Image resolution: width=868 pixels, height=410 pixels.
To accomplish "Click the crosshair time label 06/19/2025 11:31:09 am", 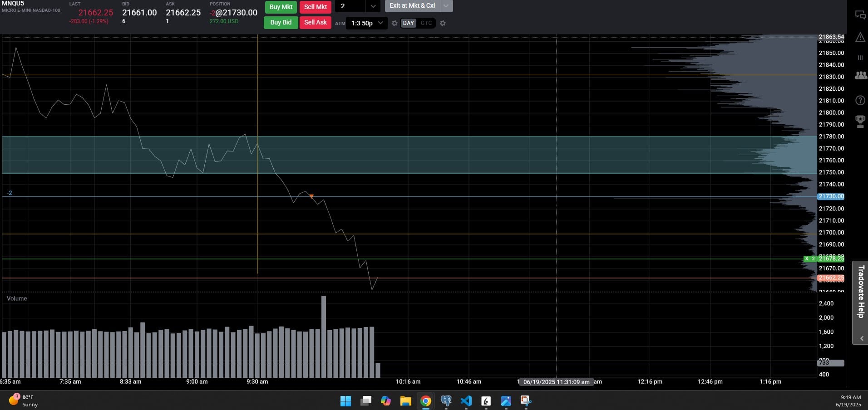I will [557, 382].
